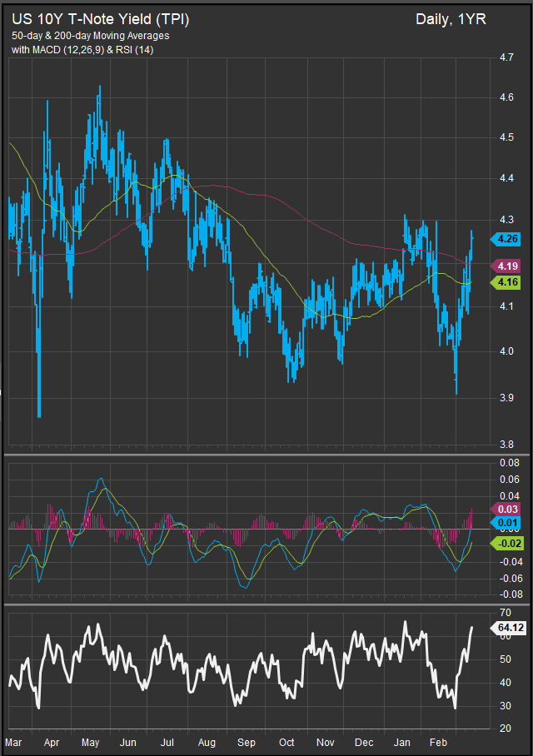Select the Jan label on the time axis
The height and width of the screenshot is (756, 533).
coord(401,741)
